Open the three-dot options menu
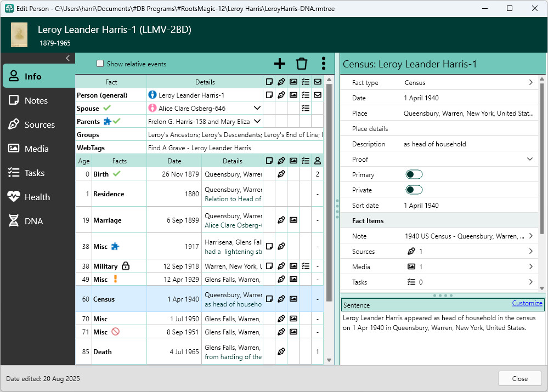 point(324,64)
